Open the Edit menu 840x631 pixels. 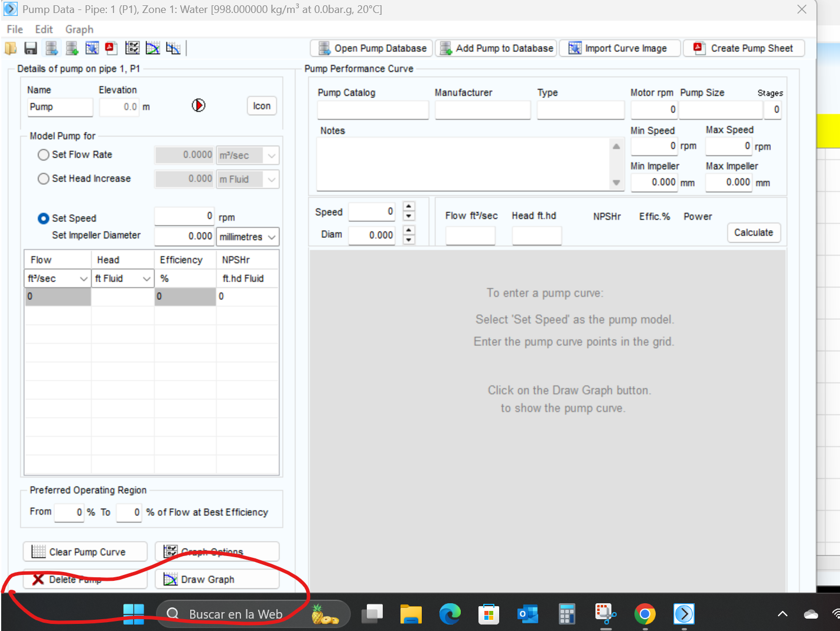click(44, 30)
